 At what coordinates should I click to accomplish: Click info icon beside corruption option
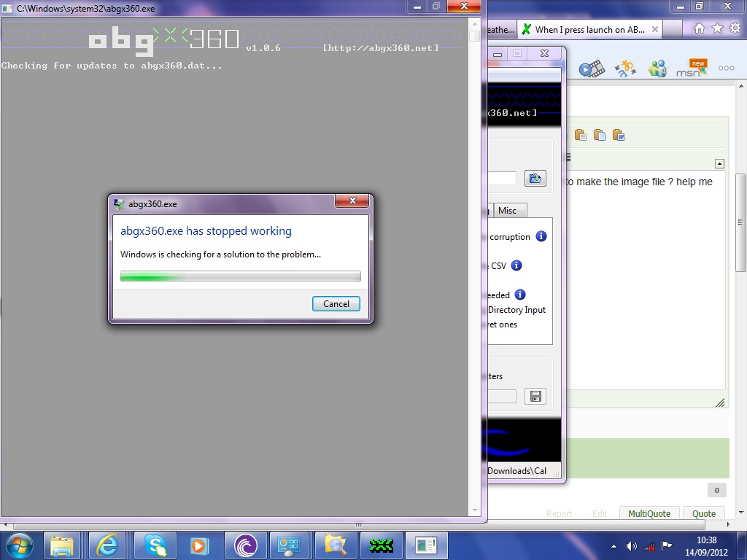pyautogui.click(x=541, y=236)
